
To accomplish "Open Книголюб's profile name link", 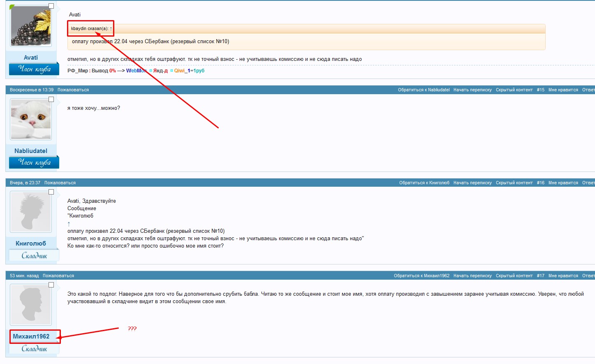I will coord(31,243).
